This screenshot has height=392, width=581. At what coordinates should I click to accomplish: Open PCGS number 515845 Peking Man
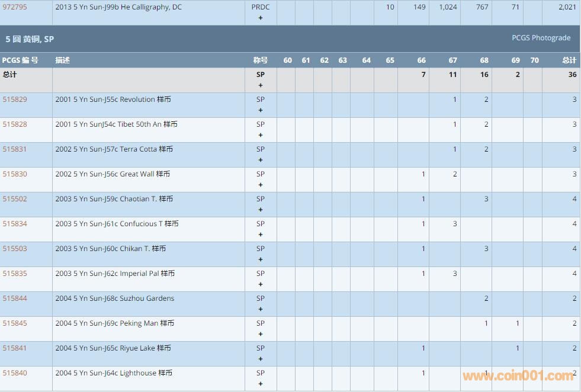coord(15,323)
